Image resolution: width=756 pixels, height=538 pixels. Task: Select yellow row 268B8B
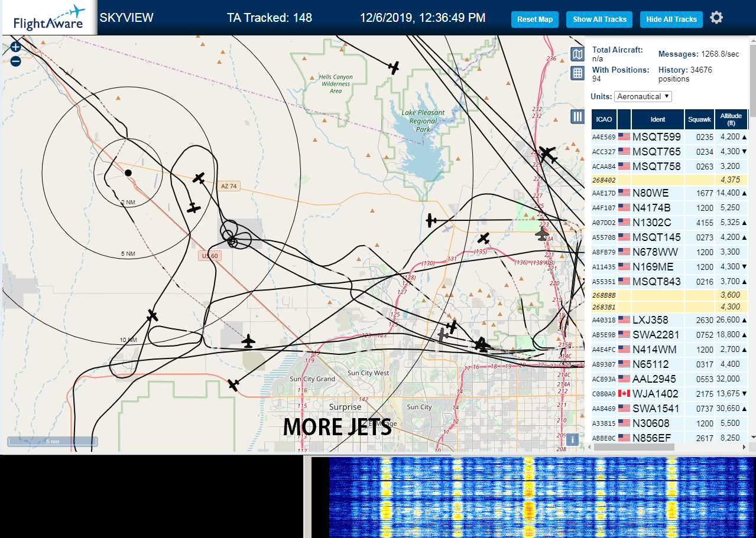click(670, 295)
